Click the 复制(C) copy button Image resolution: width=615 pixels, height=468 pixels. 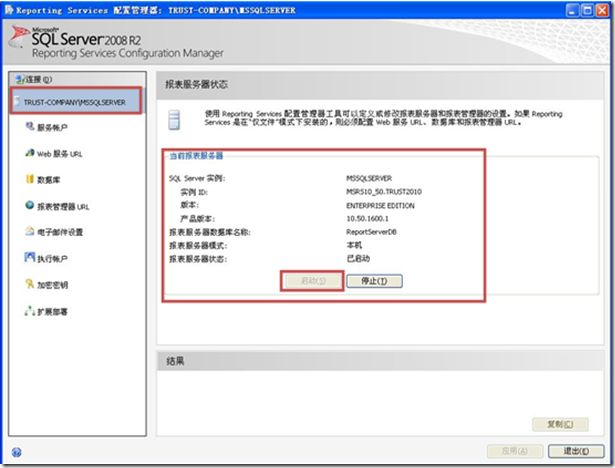(x=560, y=424)
